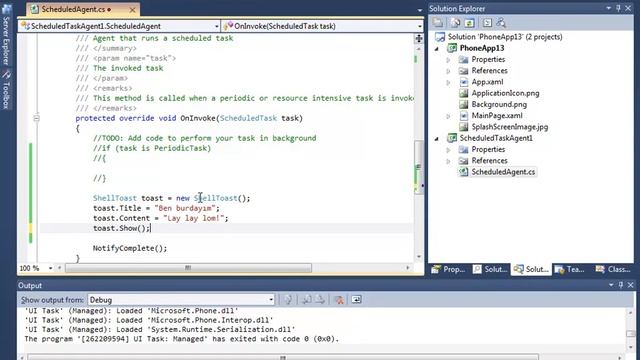The image size is (640, 360).
Task: Click the Find Message in Code output icon
Action: tap(288, 300)
